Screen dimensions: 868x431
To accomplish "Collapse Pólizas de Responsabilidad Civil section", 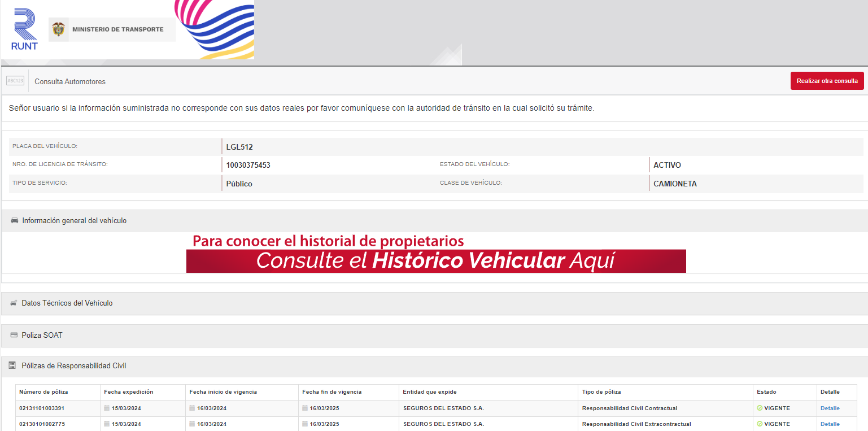I will 73,365.
